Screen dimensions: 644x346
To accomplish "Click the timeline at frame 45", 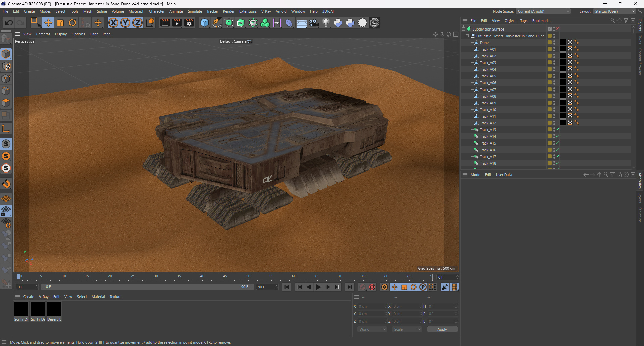I will [225, 277].
